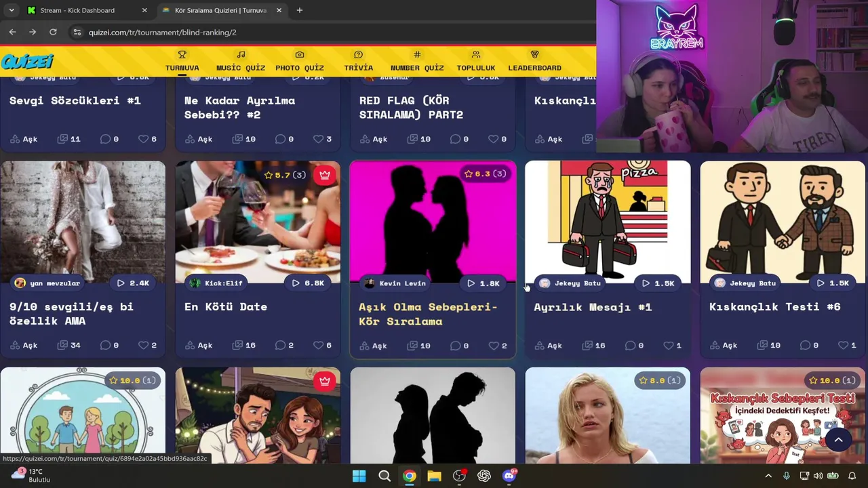Click author Kevin Levin
Screen dimensions: 868x488
coord(395,283)
